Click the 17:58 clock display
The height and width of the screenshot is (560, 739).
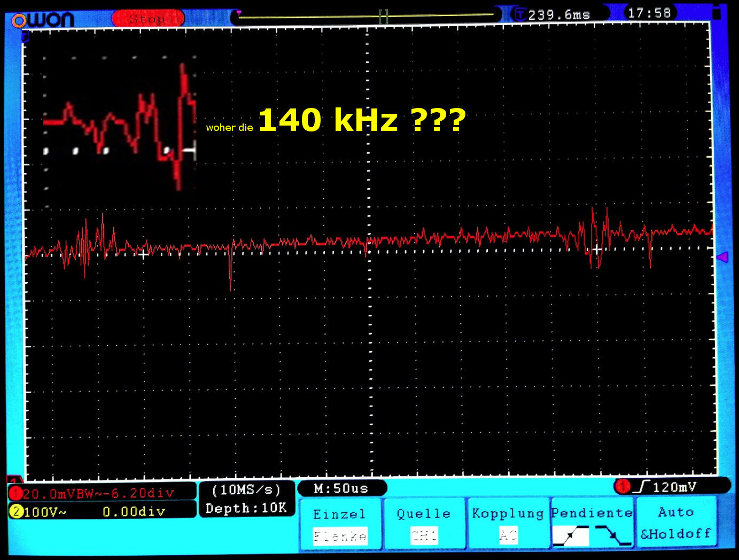(x=649, y=13)
